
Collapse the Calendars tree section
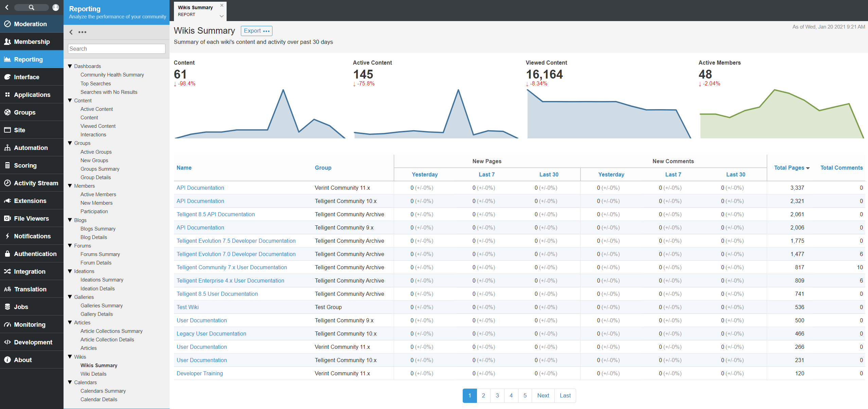pyautogui.click(x=70, y=382)
